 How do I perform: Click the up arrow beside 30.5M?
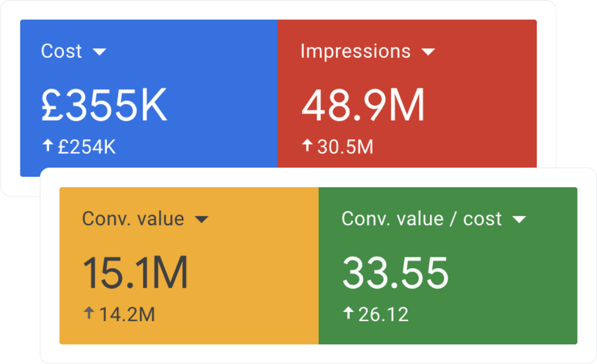coord(307,146)
